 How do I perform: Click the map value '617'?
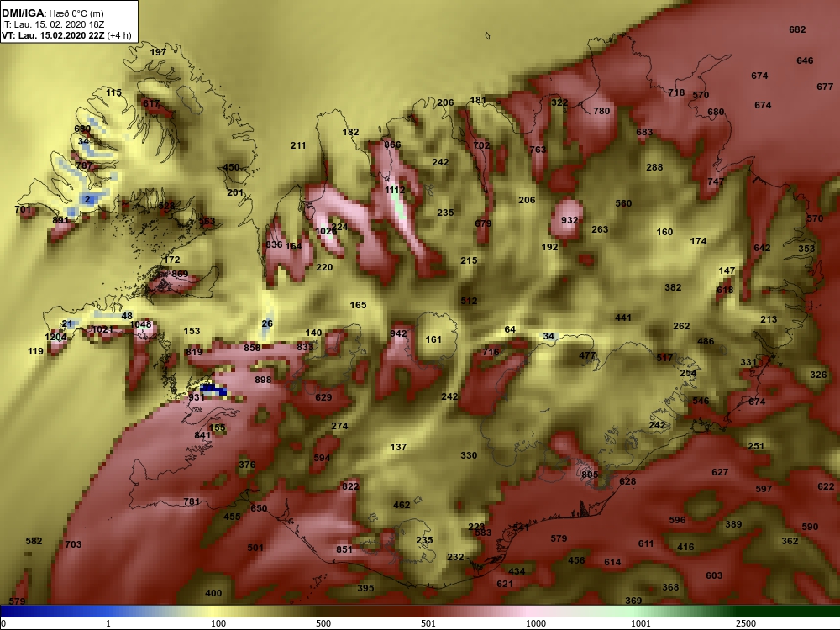coord(151,103)
